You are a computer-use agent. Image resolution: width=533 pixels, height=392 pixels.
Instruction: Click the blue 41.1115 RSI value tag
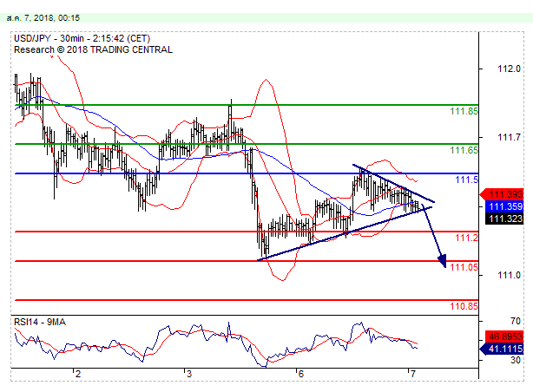click(x=502, y=349)
